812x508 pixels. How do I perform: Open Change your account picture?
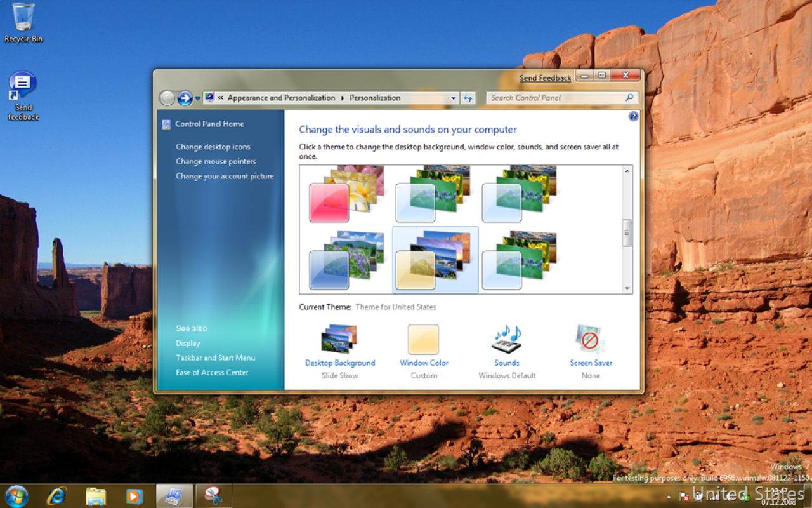click(225, 176)
